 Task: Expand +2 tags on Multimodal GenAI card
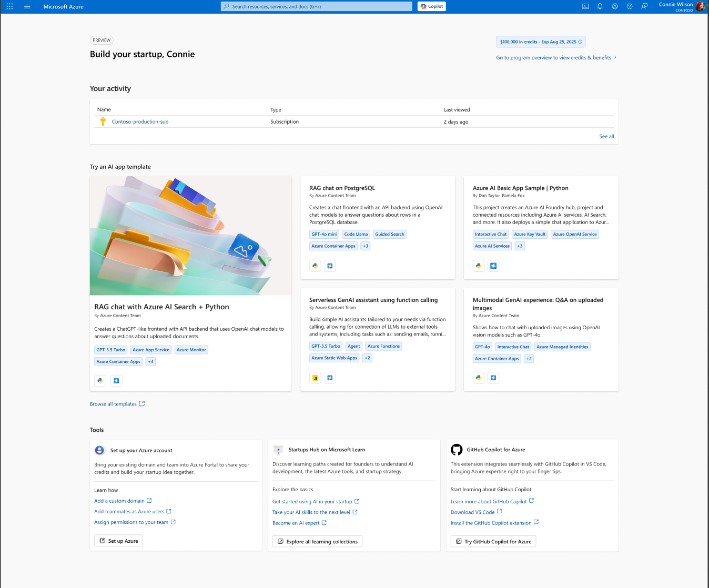point(529,359)
